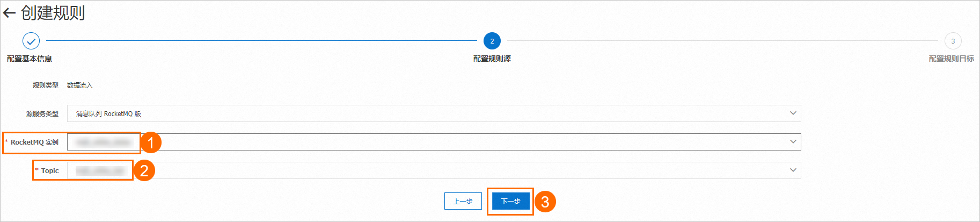The width and height of the screenshot is (980, 222).
Task: Click the 创建规则 page title
Action: (53, 13)
